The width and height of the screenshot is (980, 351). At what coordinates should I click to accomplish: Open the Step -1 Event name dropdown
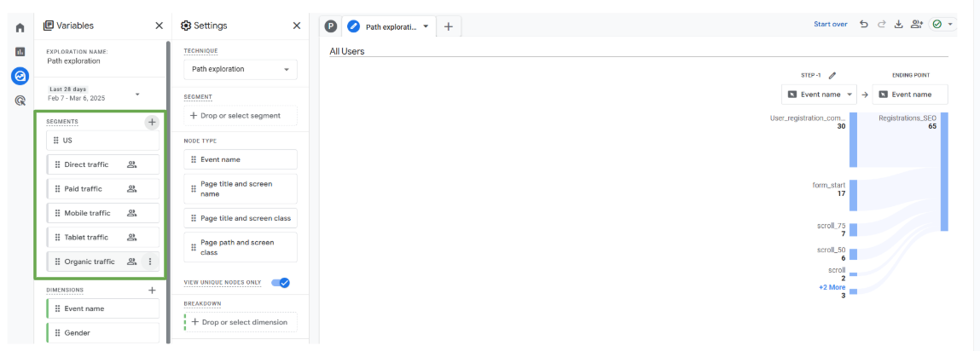click(819, 95)
